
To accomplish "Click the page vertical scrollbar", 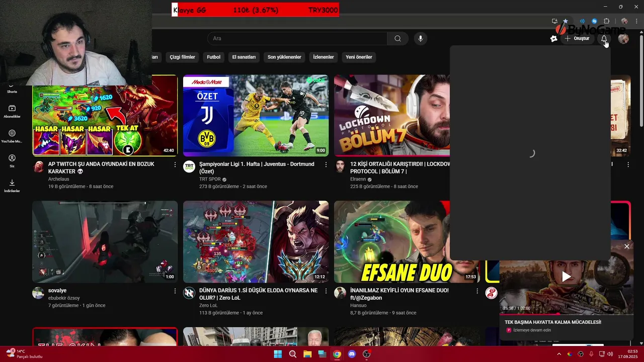I will point(641,80).
